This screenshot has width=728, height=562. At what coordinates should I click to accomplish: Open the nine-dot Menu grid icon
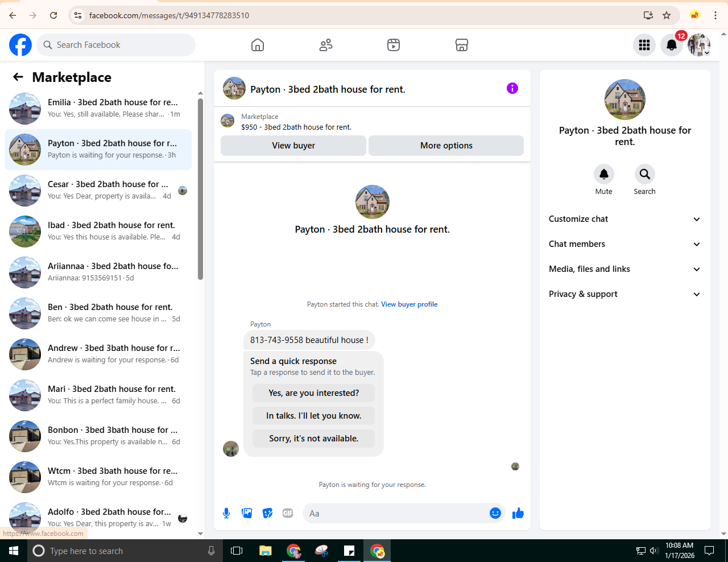[x=644, y=45]
